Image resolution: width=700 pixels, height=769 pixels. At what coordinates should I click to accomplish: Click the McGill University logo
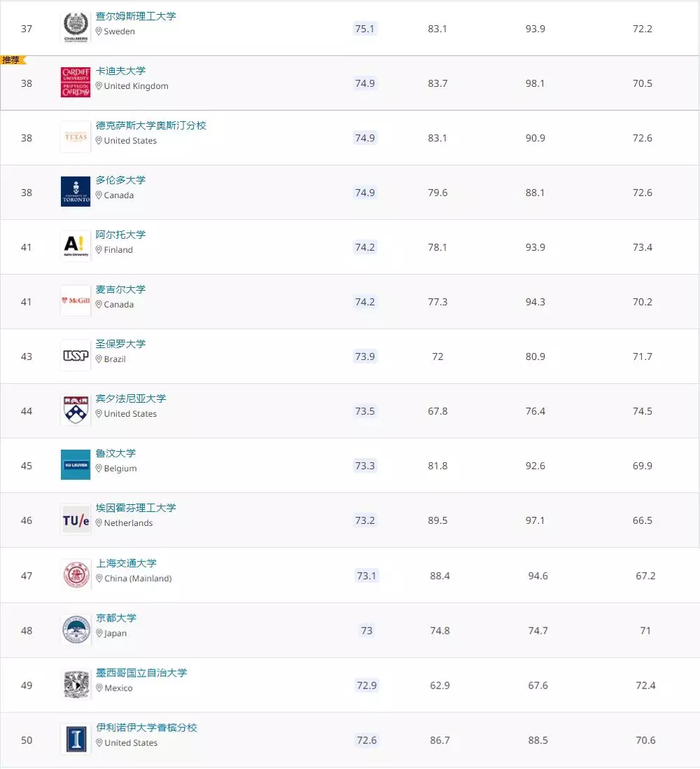76,301
